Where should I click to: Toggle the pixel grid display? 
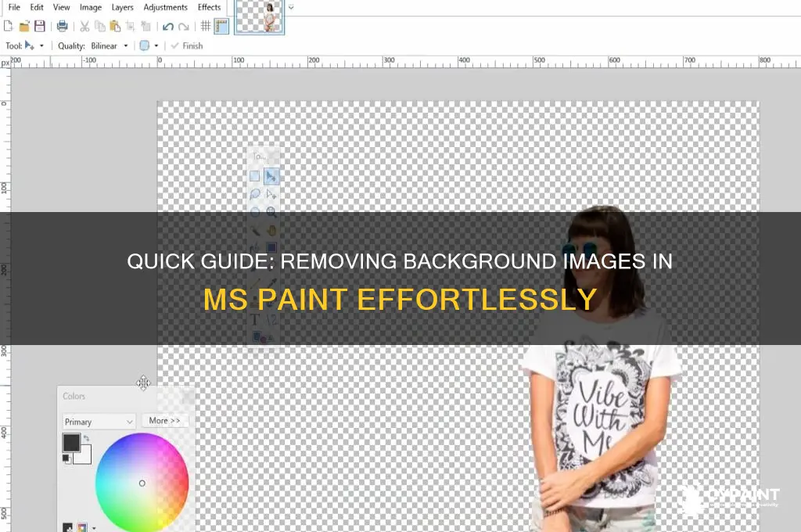coord(206,26)
